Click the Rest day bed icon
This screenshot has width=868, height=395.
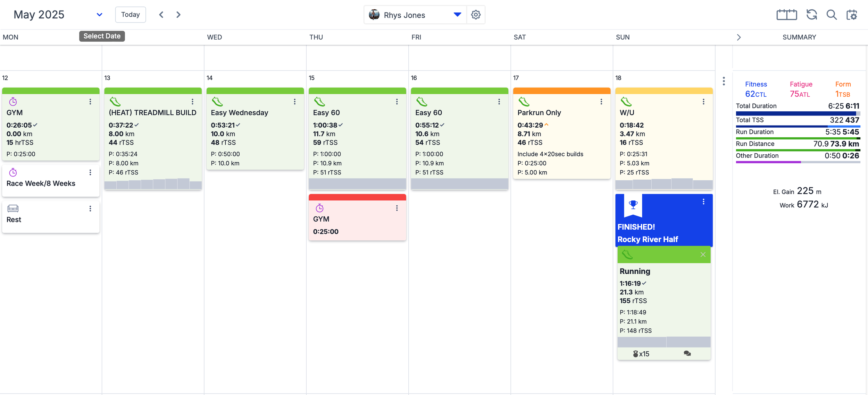(x=13, y=208)
